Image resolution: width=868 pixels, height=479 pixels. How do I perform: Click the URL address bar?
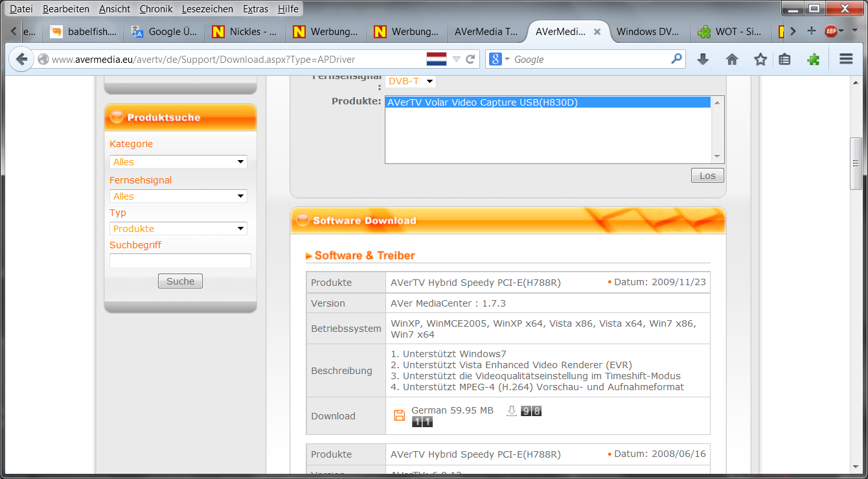click(x=233, y=60)
